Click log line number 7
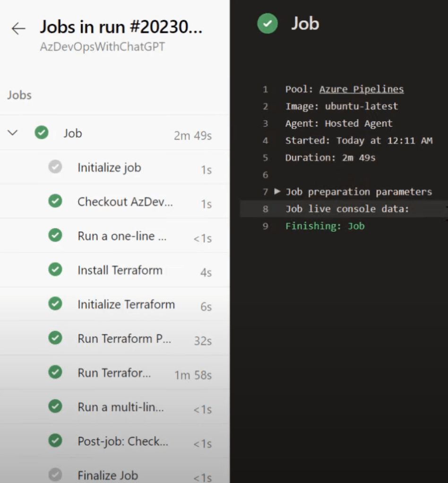Image resolution: width=448 pixels, height=483 pixels. tap(265, 192)
